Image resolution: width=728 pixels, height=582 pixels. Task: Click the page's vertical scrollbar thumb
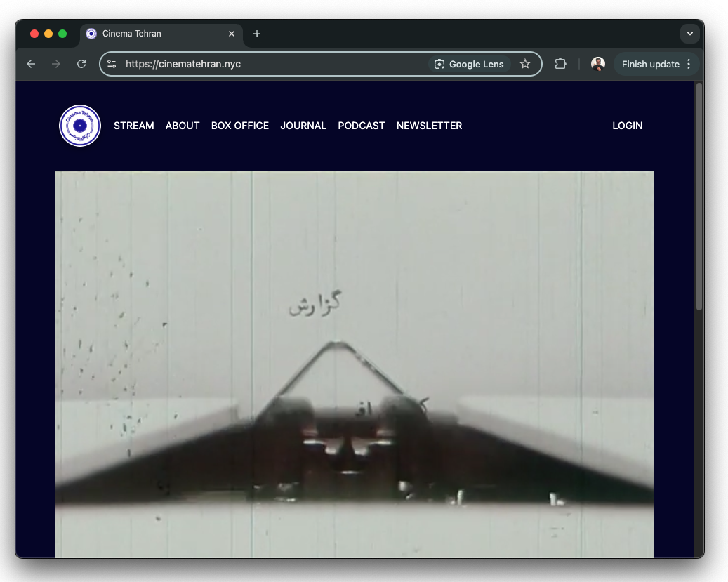click(x=699, y=197)
